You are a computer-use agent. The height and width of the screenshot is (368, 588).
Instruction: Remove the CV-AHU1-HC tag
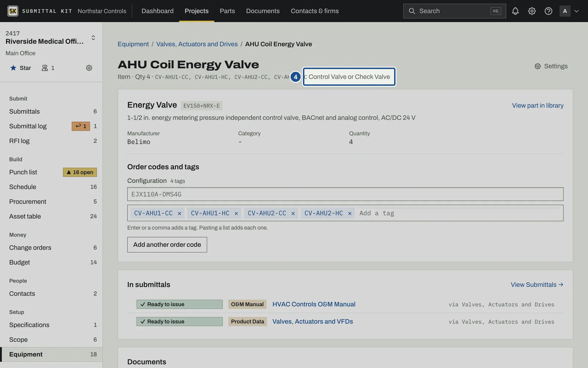click(236, 213)
